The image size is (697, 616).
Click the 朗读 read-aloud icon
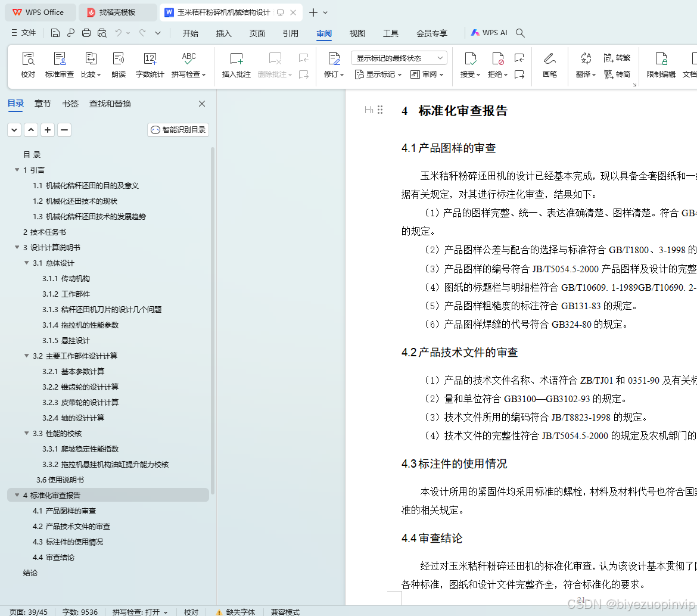[x=119, y=64]
